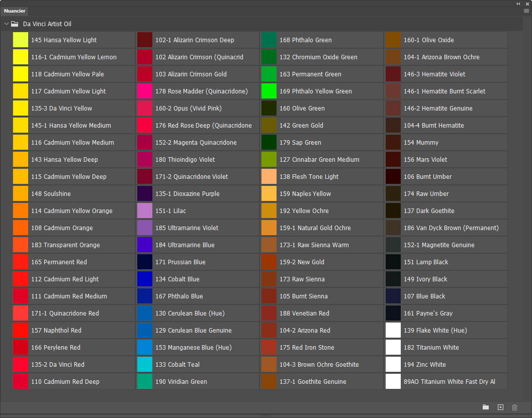The width and height of the screenshot is (532, 418).
Task: Open the Nuancier panel options menu
Action: click(526, 11)
